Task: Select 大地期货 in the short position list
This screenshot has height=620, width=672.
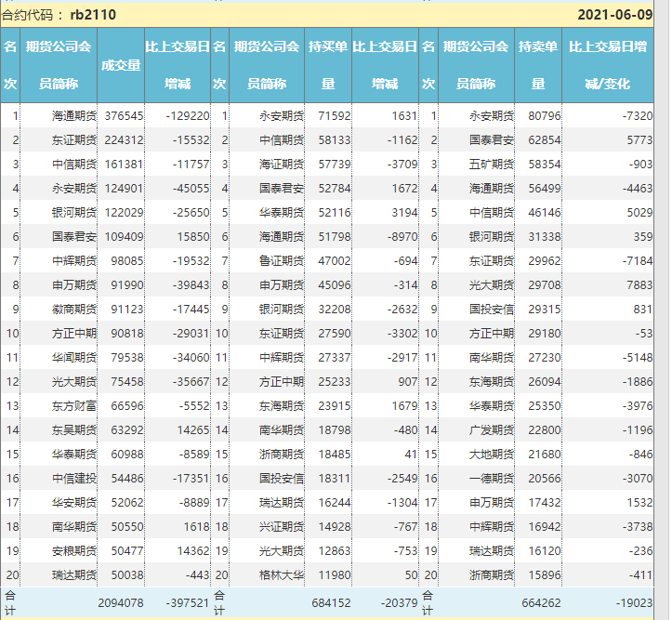Action: [492, 455]
